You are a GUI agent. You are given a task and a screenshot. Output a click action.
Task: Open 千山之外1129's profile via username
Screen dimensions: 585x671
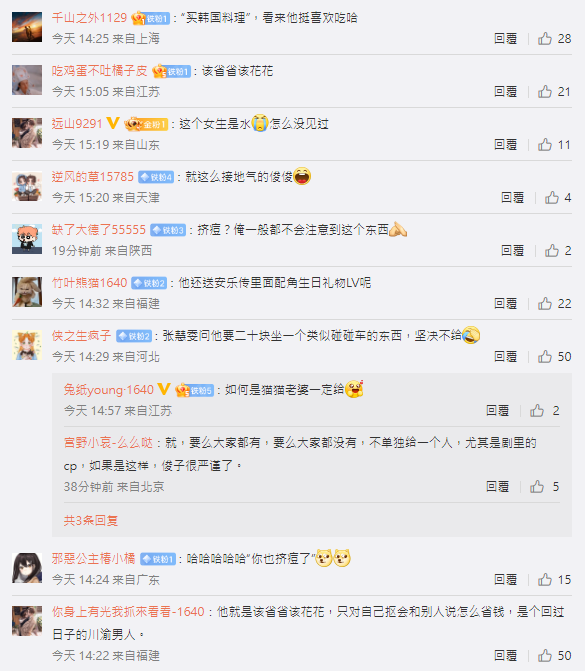tap(89, 18)
